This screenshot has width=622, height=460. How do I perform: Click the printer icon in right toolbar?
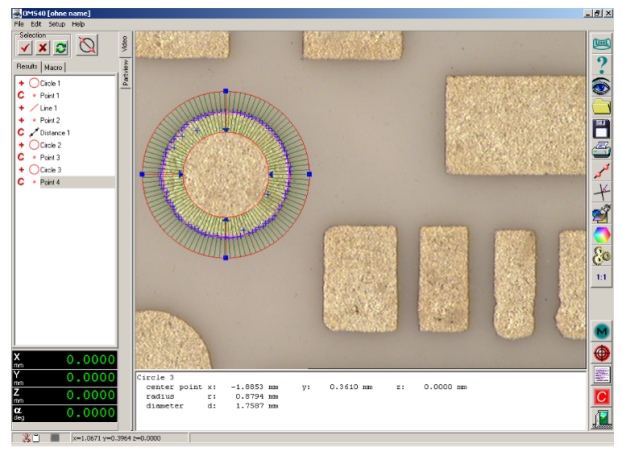point(602,150)
